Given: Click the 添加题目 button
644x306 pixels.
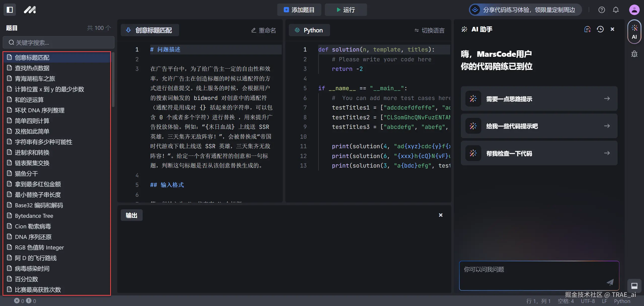Looking at the screenshot, I should [x=299, y=10].
